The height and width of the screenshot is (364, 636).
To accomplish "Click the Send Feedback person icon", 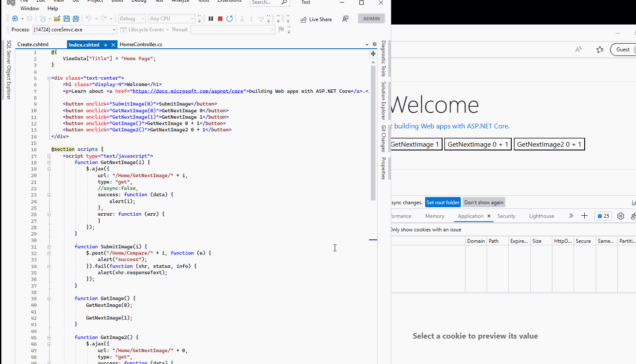I will [345, 19].
